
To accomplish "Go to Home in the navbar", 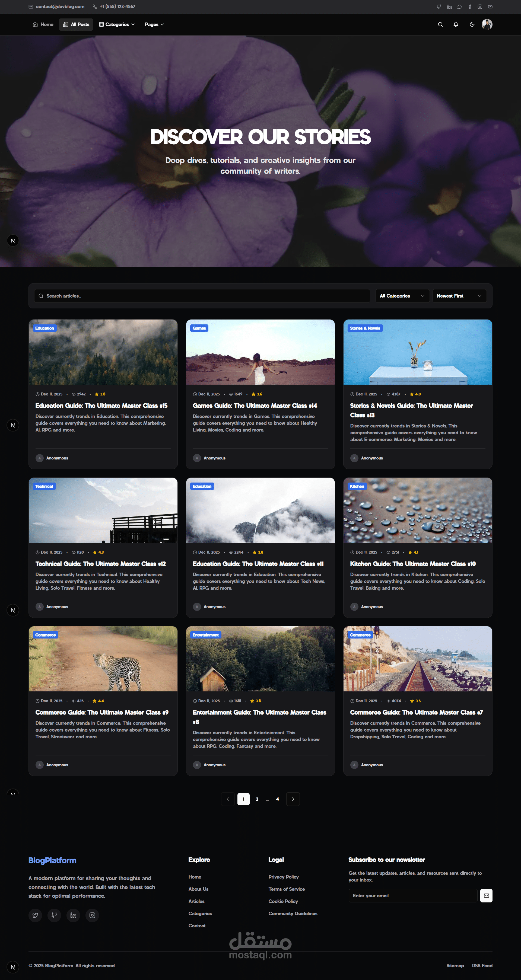I will tap(43, 24).
